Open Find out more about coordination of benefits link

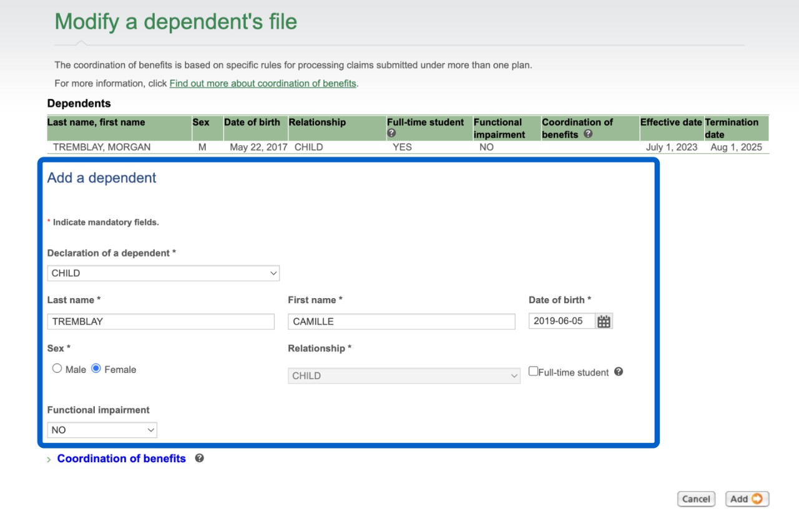tap(263, 83)
